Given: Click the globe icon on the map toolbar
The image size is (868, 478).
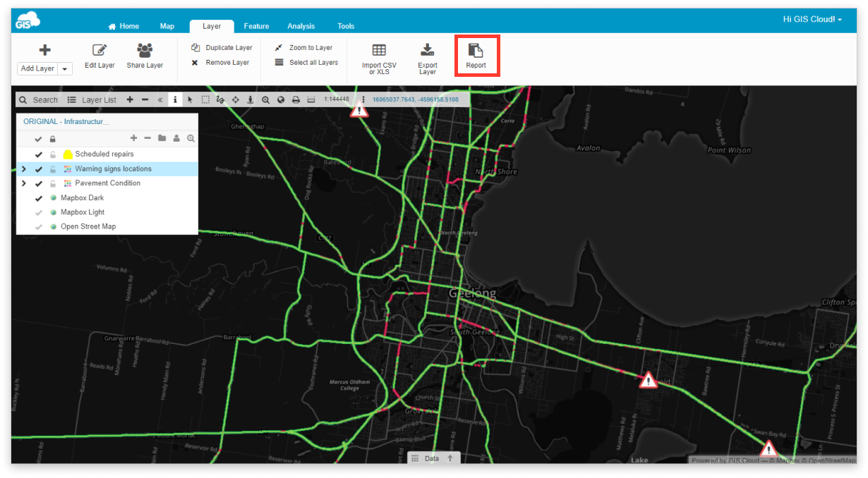Looking at the screenshot, I should (x=280, y=99).
